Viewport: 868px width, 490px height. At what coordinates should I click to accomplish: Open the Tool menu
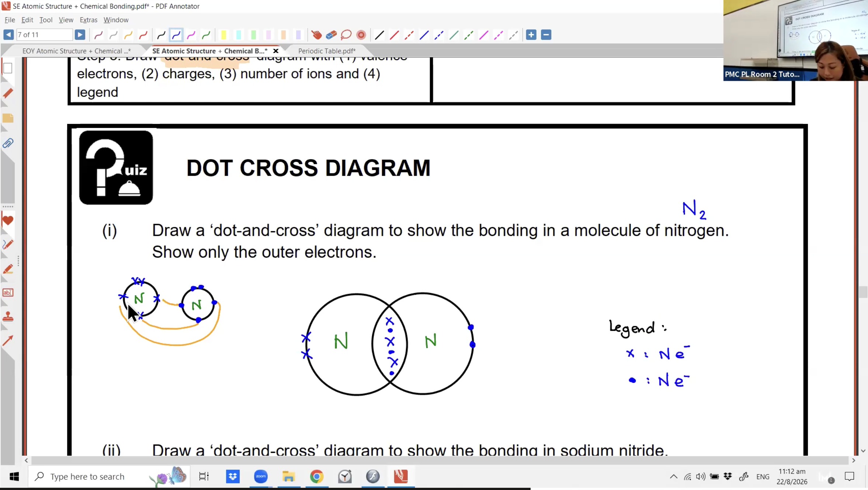click(46, 20)
